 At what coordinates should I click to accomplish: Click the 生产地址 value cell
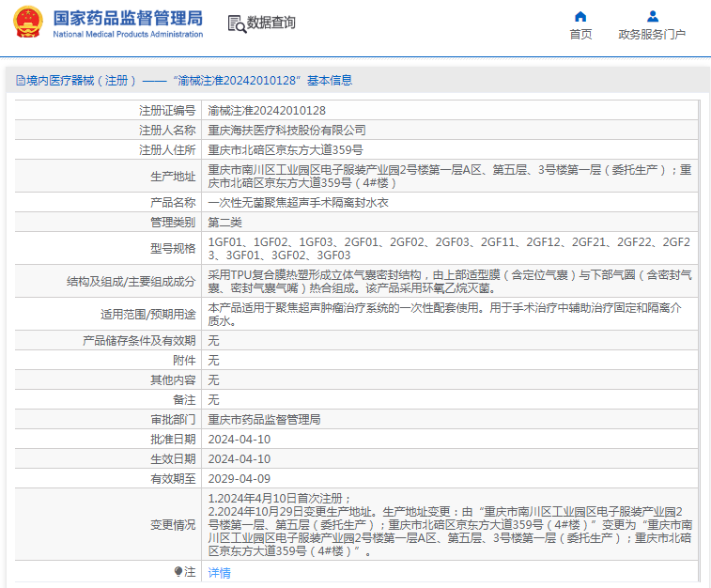tap(449, 176)
